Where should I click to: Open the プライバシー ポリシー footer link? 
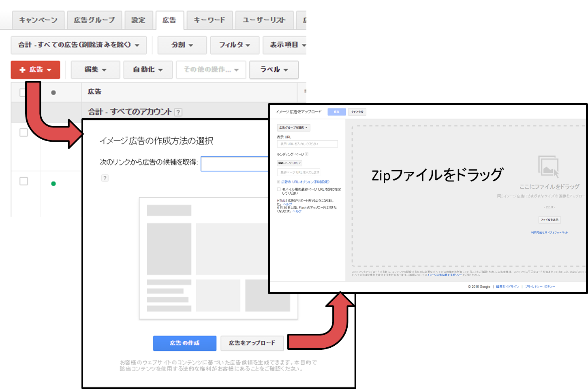540,287
